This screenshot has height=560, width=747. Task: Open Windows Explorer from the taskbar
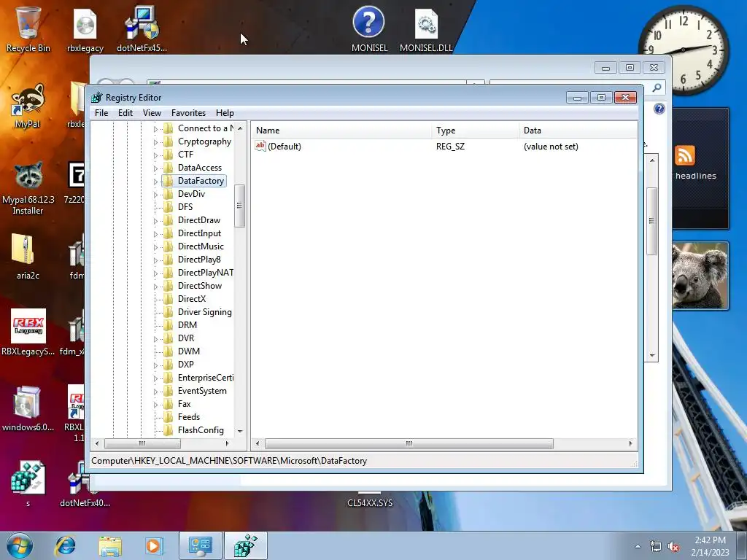click(110, 546)
